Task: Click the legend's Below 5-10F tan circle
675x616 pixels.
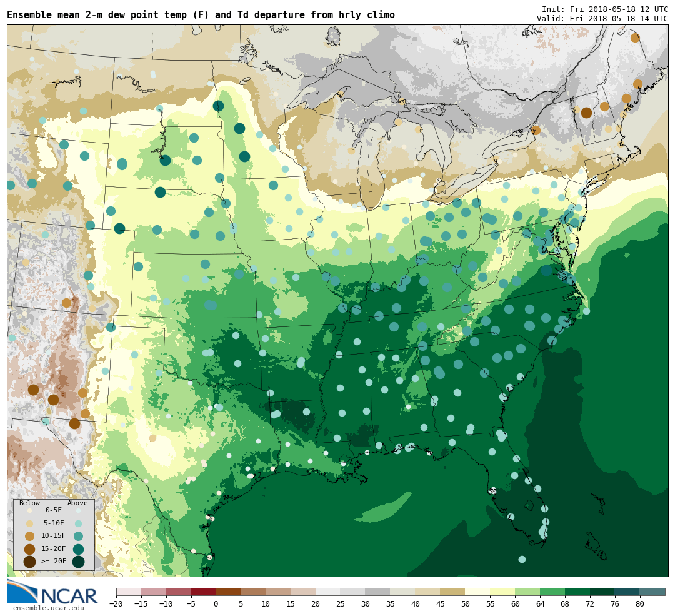Action: [x=30, y=523]
